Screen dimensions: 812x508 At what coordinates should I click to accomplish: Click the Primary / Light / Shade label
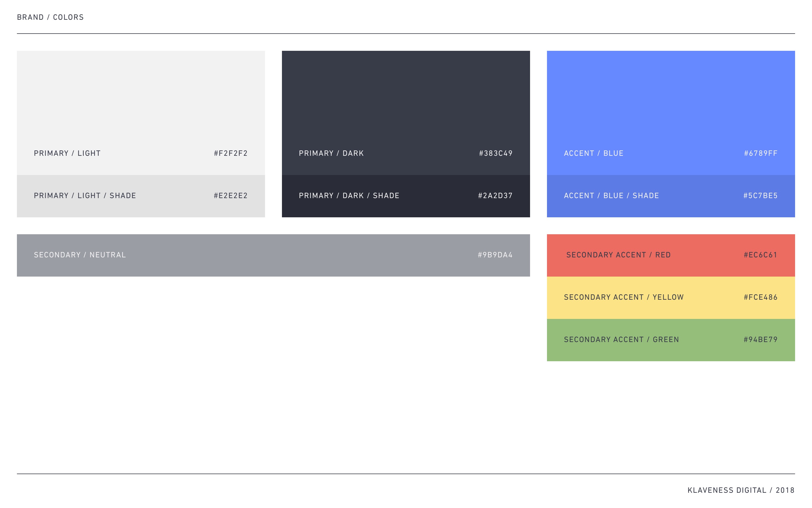pos(85,196)
